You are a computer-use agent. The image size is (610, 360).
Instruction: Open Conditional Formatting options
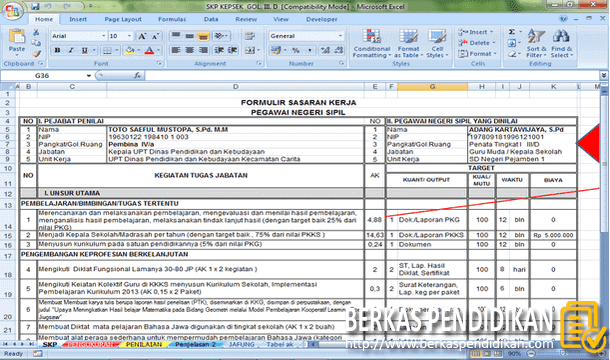pos(372,43)
